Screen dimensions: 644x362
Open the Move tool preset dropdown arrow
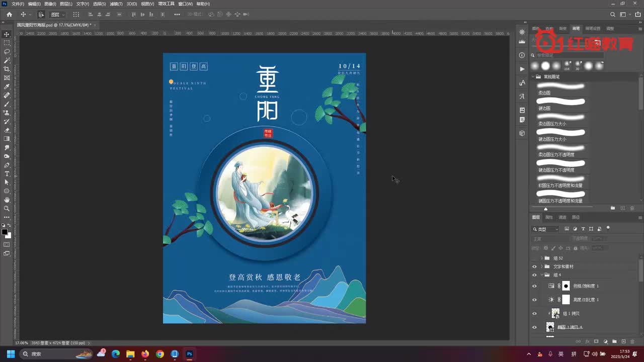point(30,15)
